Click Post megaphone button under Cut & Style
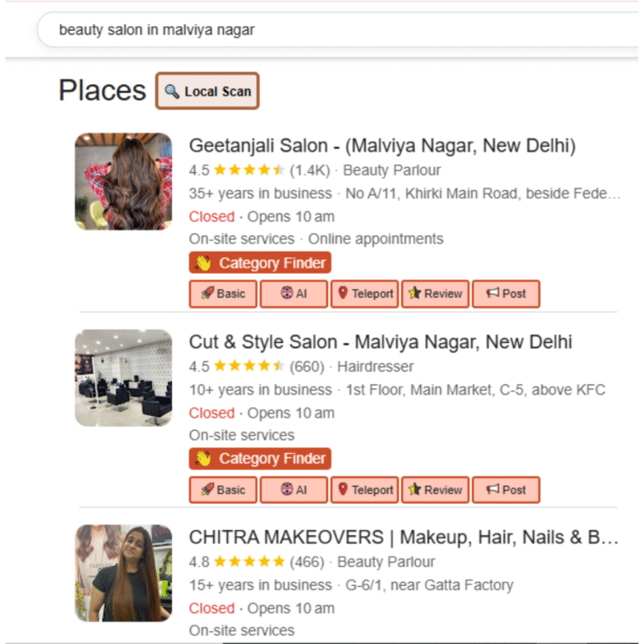The height and width of the screenshot is (644, 644). [x=505, y=490]
